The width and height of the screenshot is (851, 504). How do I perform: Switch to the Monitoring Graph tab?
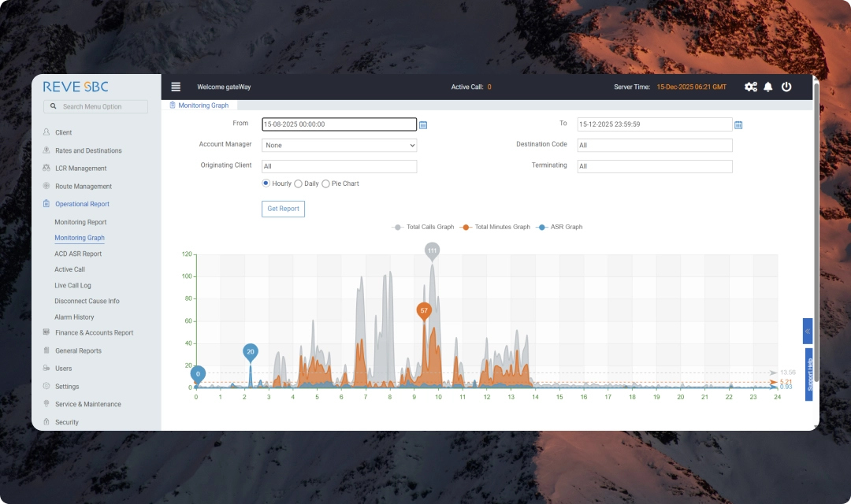click(x=203, y=105)
